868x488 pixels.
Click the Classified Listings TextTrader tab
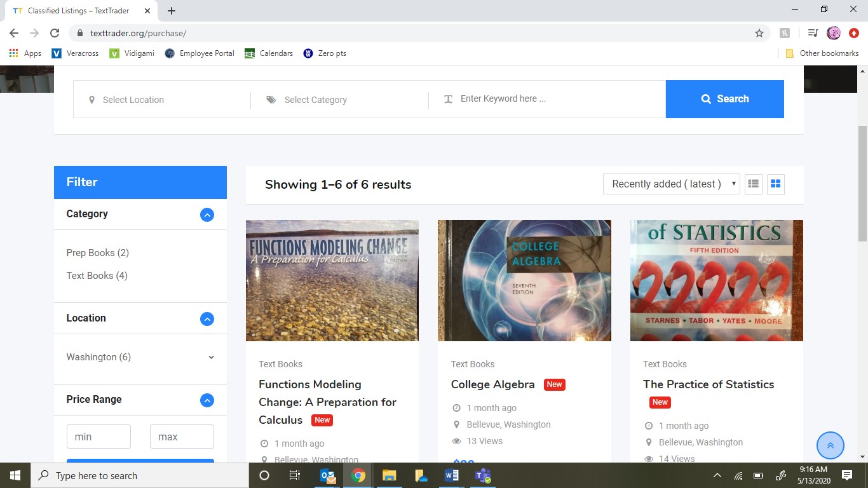click(x=82, y=11)
